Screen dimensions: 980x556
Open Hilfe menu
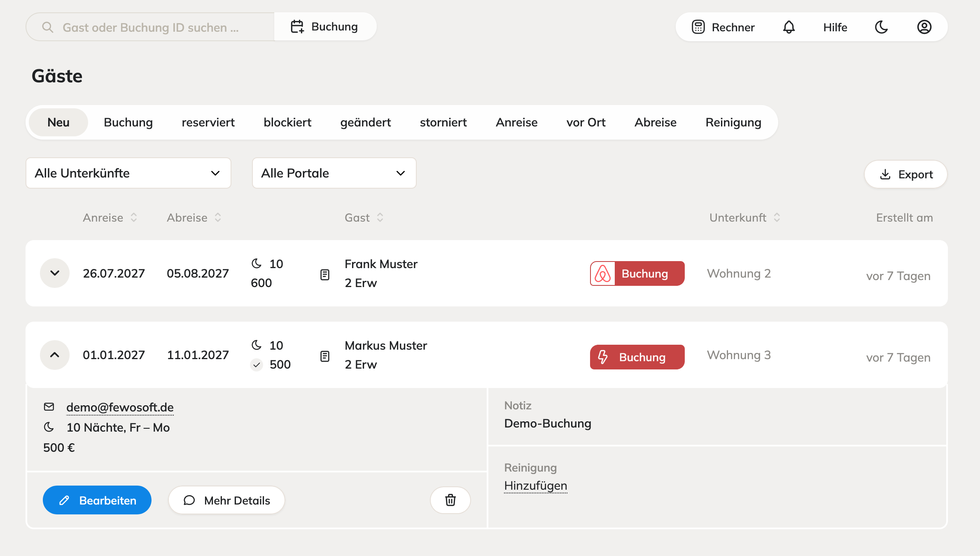click(835, 27)
